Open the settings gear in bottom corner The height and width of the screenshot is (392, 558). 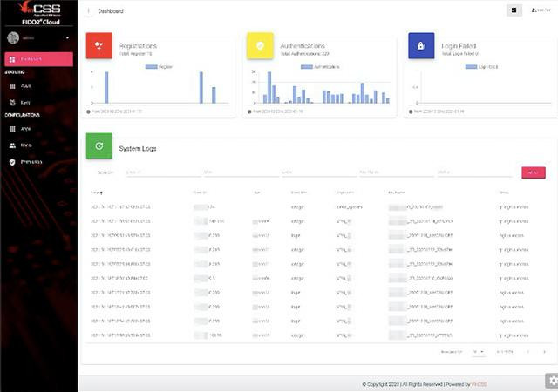click(x=551, y=381)
